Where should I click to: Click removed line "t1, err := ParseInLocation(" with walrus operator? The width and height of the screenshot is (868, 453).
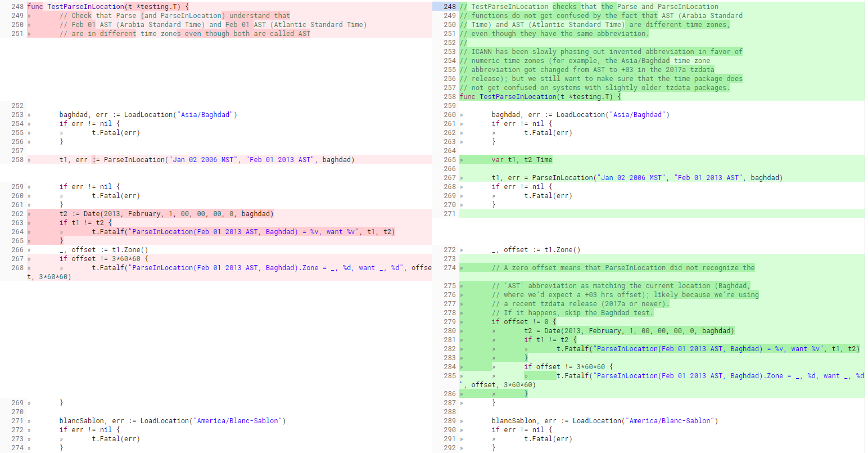point(207,160)
